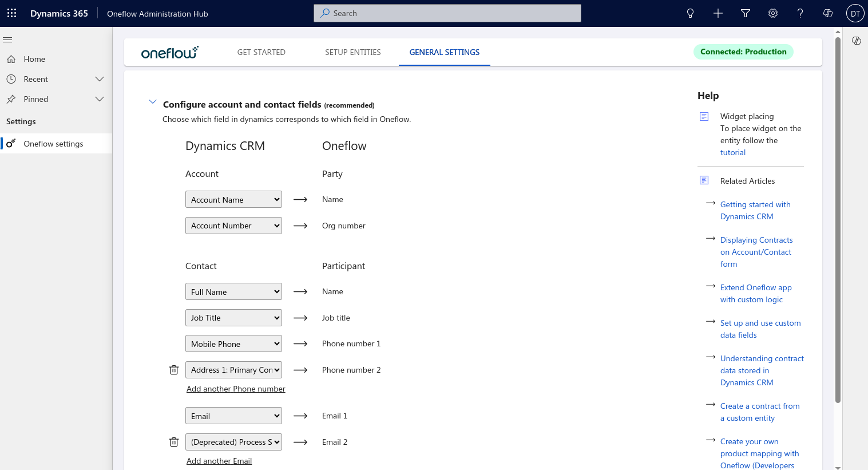Collapse Configure account and contact fields section
868x470 pixels.
(x=153, y=102)
